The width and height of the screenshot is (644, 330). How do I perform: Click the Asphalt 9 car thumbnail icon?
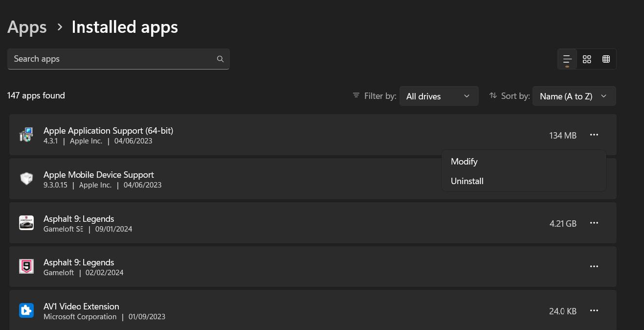pyautogui.click(x=26, y=223)
